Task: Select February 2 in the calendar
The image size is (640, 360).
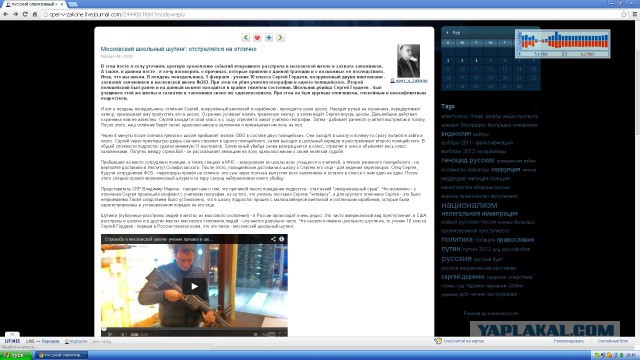Action: coord(448,60)
